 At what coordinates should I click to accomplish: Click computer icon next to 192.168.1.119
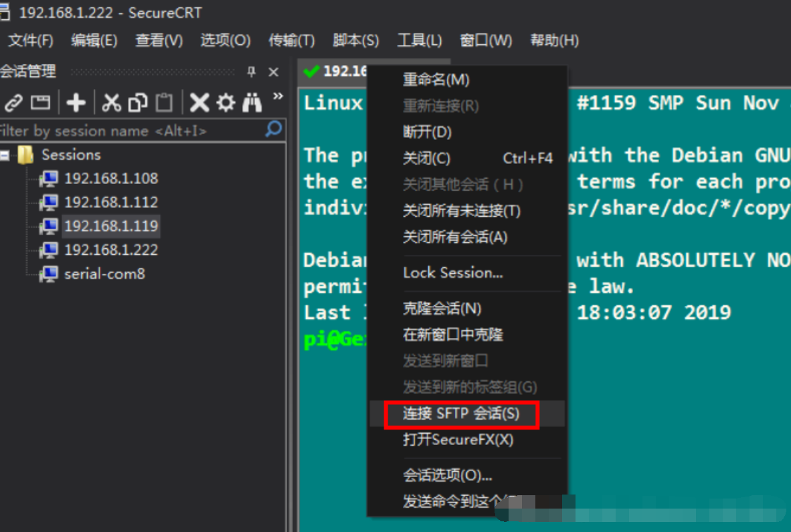(49, 226)
